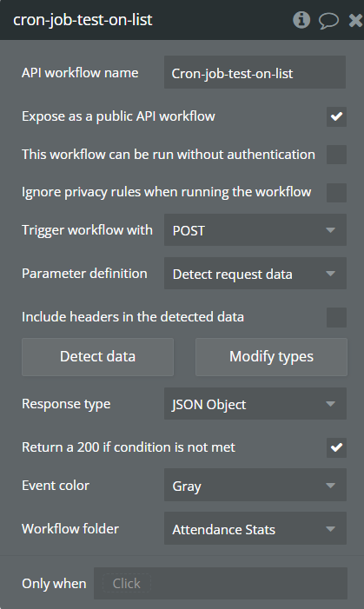The width and height of the screenshot is (364, 609).
Task: Edit the API workflow name field
Action: (255, 72)
